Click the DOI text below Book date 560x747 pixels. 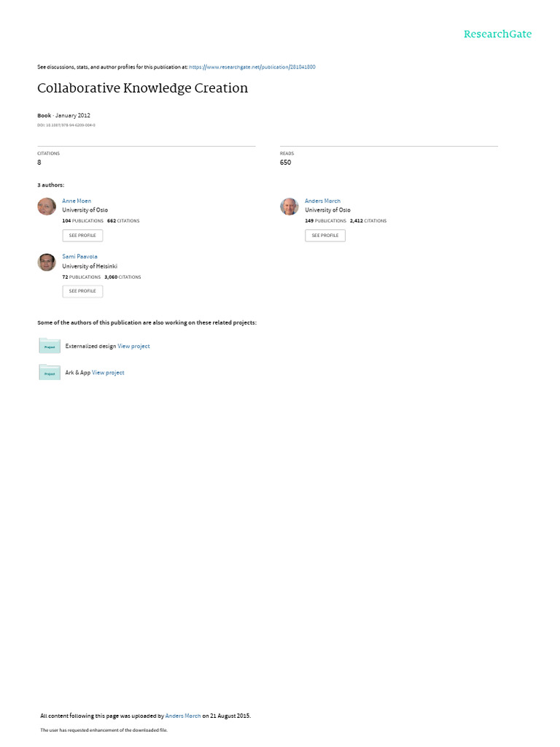(x=66, y=125)
